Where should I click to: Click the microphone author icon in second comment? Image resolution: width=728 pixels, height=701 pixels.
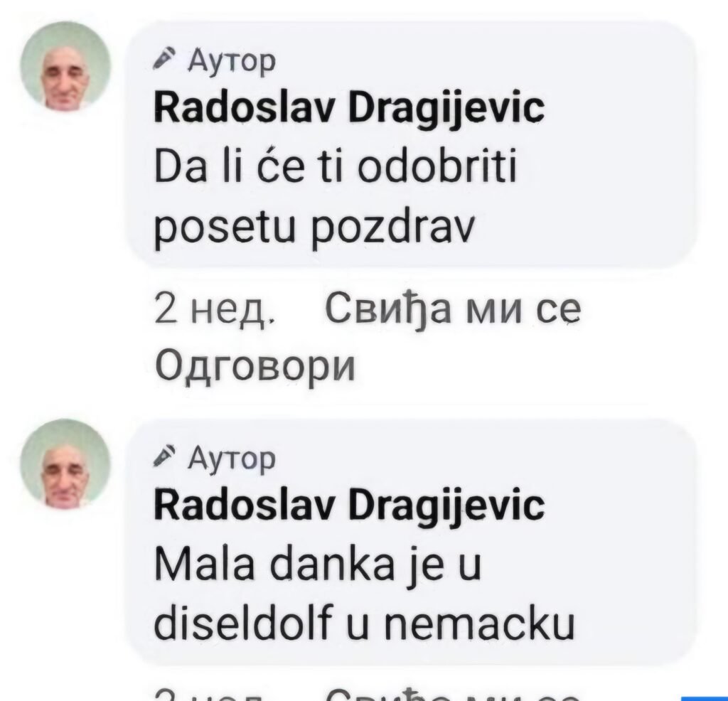[x=164, y=458]
